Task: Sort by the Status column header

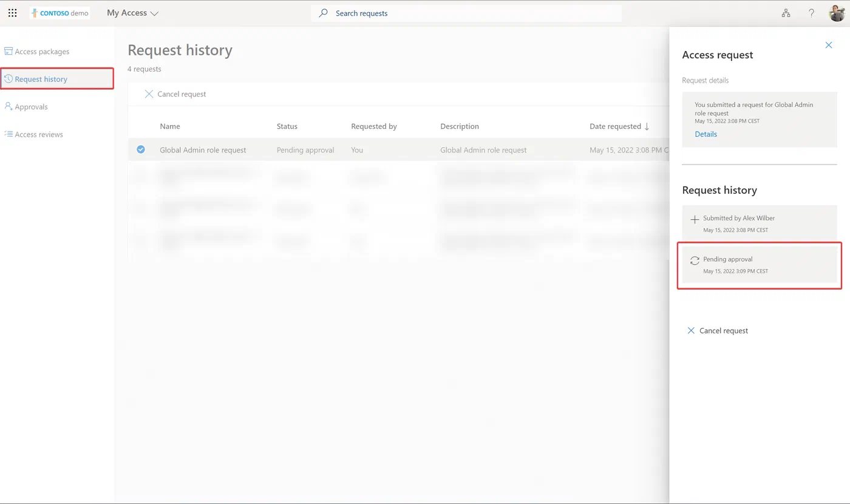Action: pos(287,126)
